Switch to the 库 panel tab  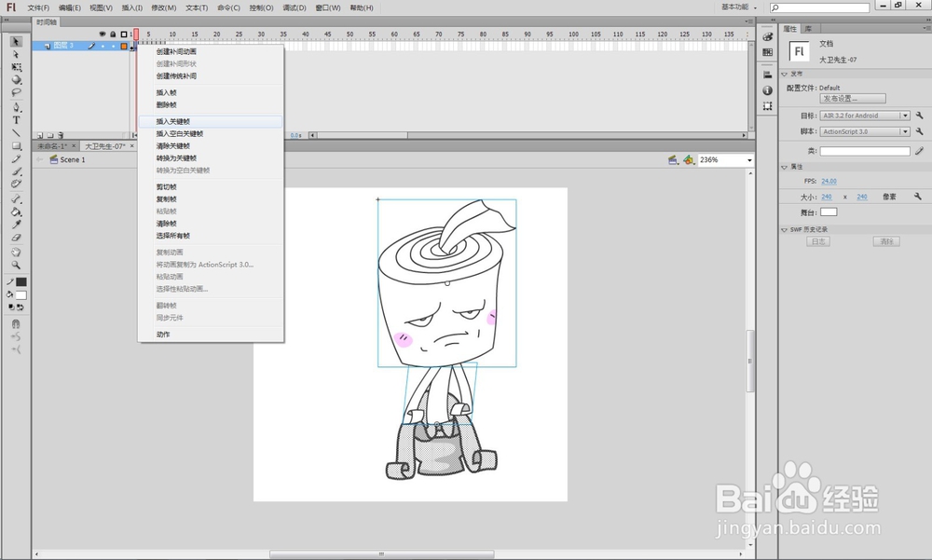coord(808,29)
